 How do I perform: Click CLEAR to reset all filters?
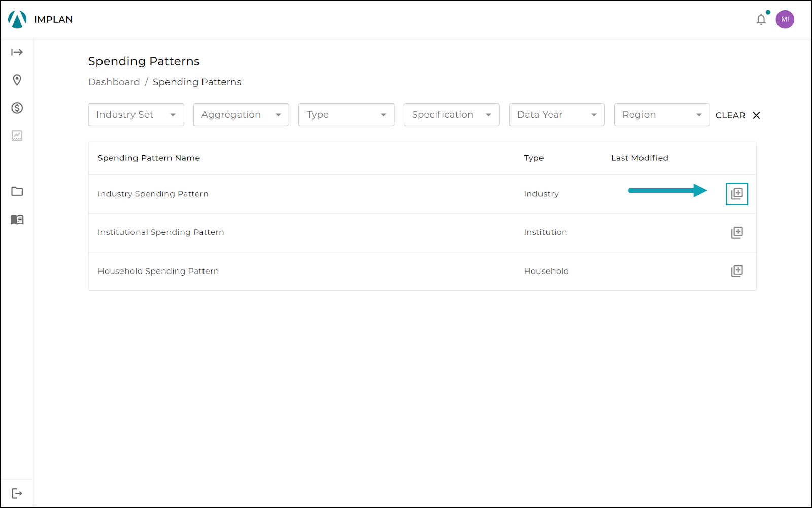730,115
